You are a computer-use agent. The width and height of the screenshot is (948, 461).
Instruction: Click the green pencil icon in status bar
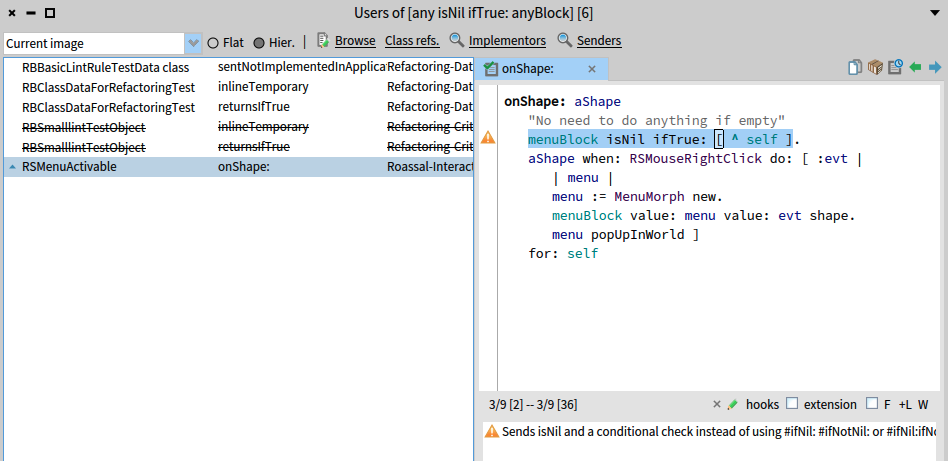click(x=733, y=404)
